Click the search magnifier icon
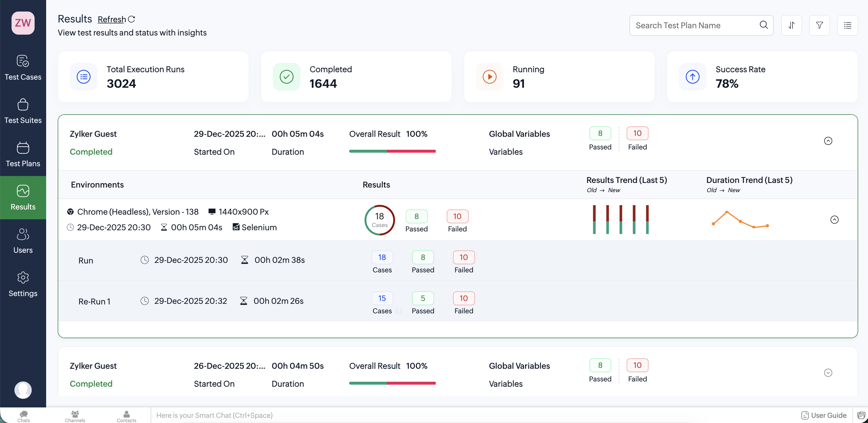Viewport: 868px width, 423px height. [764, 25]
